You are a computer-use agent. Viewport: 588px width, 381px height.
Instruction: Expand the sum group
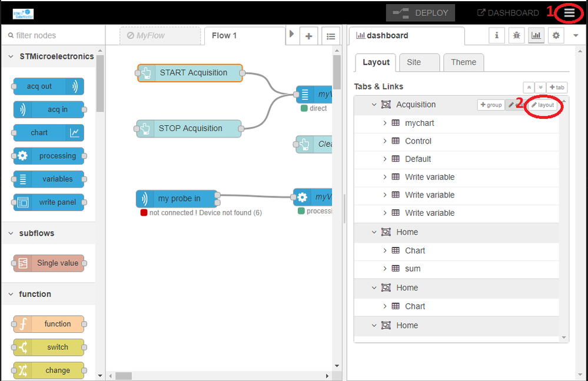click(x=385, y=269)
